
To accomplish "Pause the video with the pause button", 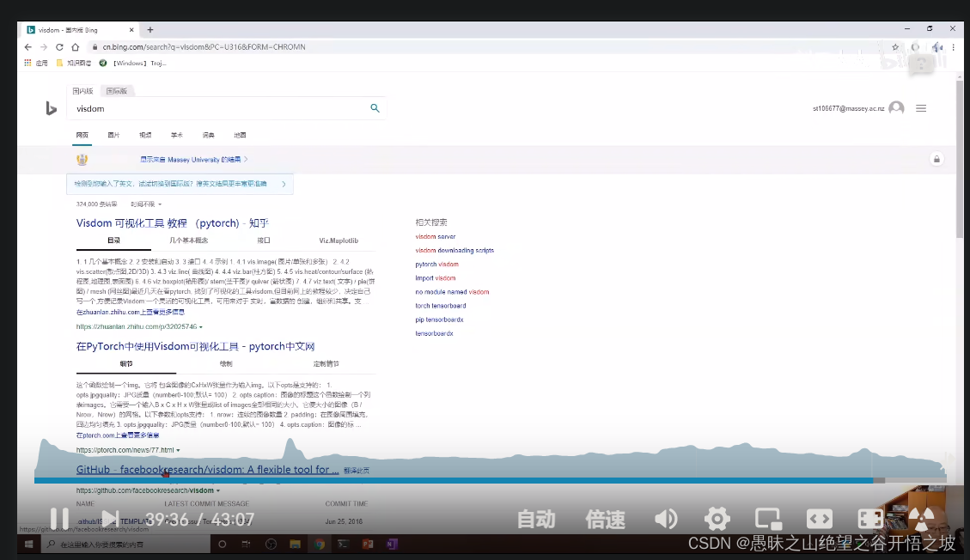I will click(59, 519).
